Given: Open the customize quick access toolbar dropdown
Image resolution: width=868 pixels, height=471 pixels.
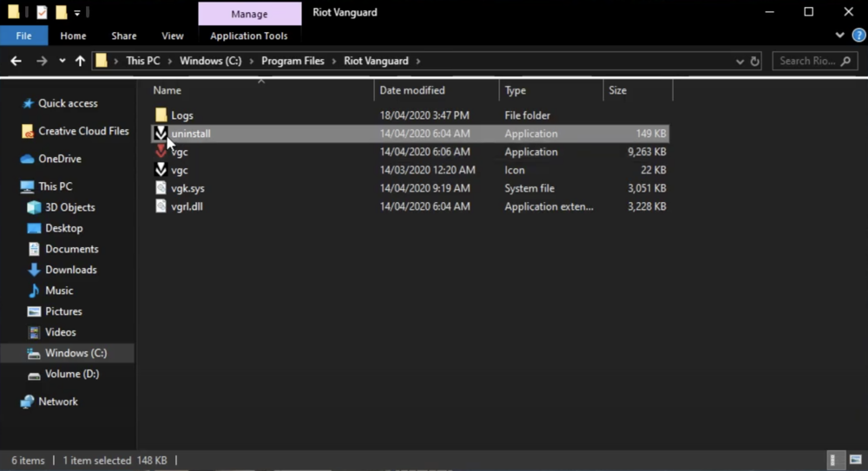Looking at the screenshot, I should (77, 13).
